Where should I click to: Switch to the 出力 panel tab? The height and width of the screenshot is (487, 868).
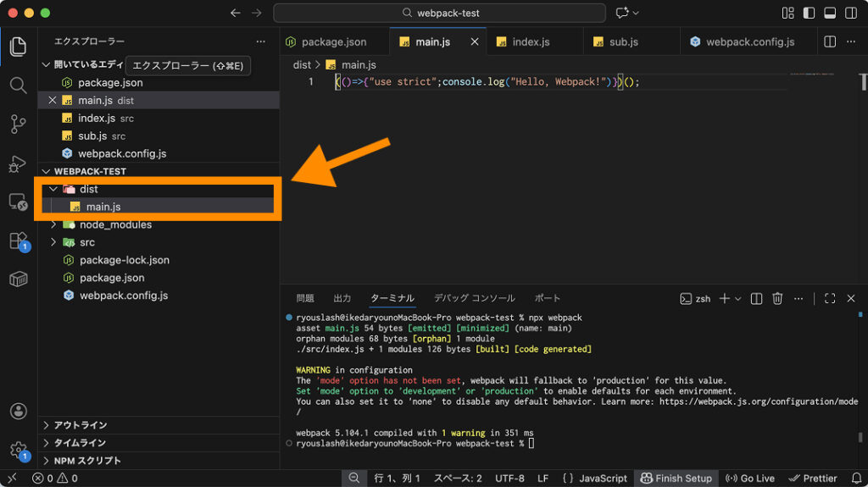point(342,298)
